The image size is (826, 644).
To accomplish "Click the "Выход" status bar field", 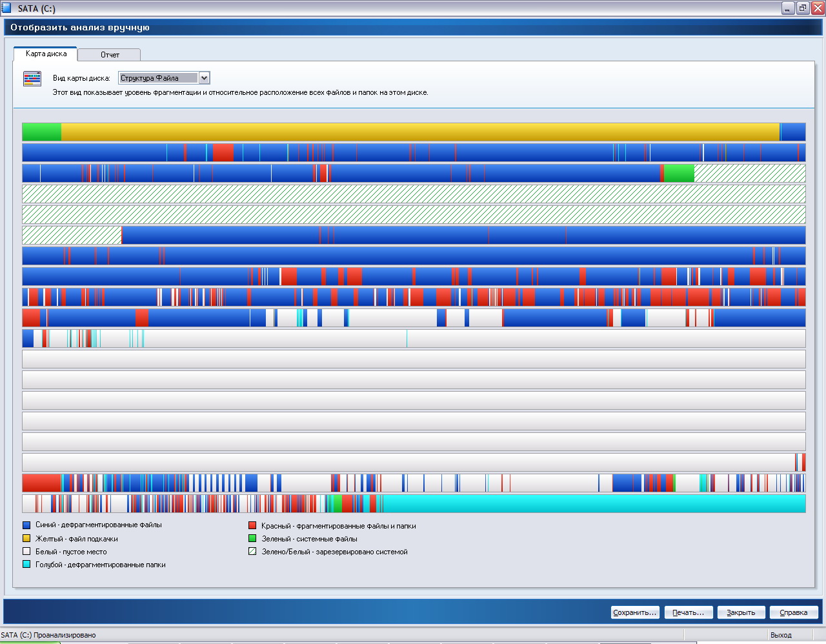I will pyautogui.click(x=781, y=635).
